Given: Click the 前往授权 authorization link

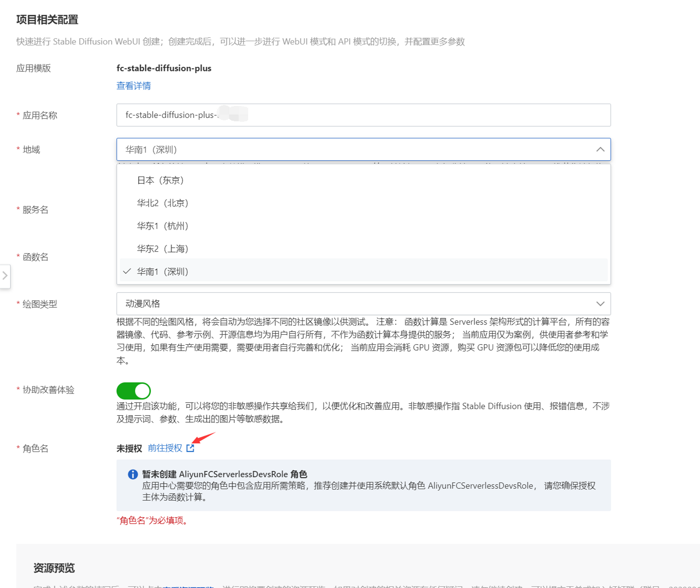Looking at the screenshot, I should tap(164, 448).
